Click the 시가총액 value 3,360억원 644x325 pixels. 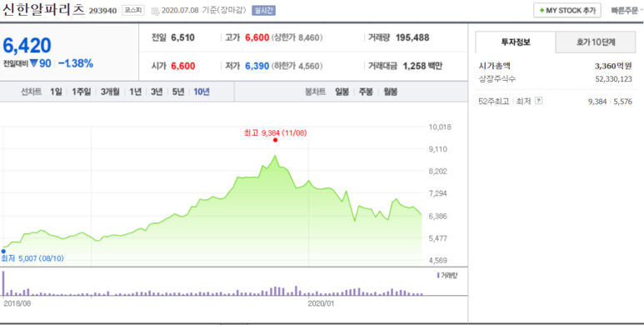pos(613,66)
